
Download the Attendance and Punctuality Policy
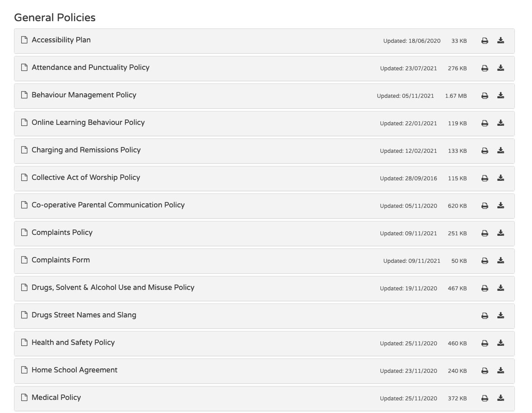500,68
